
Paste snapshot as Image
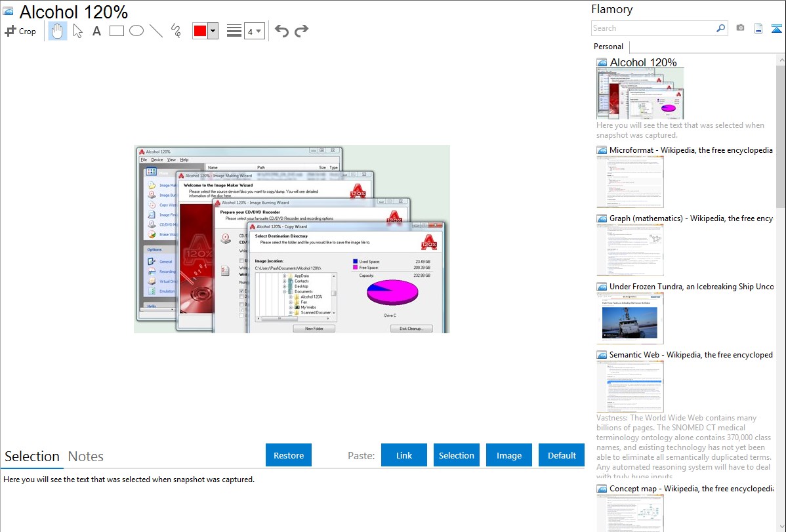(x=509, y=455)
